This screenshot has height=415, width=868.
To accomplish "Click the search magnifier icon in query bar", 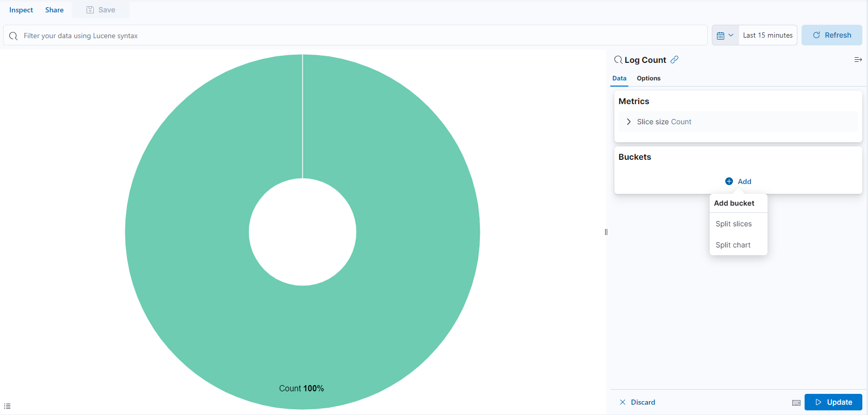I will tap(13, 36).
